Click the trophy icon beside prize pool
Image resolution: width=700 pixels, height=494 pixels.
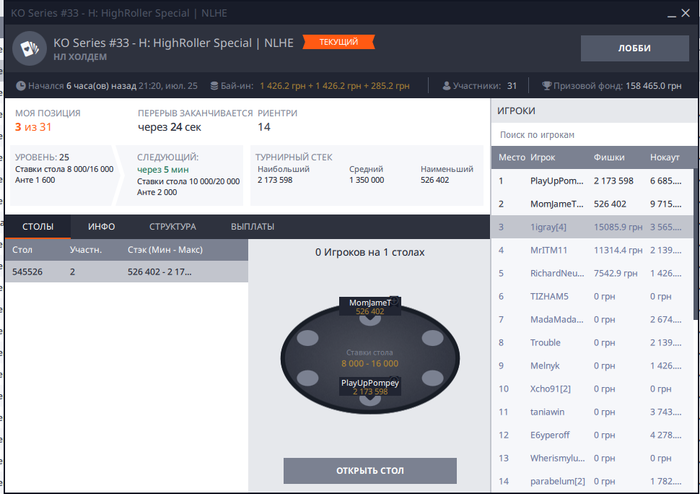546,86
